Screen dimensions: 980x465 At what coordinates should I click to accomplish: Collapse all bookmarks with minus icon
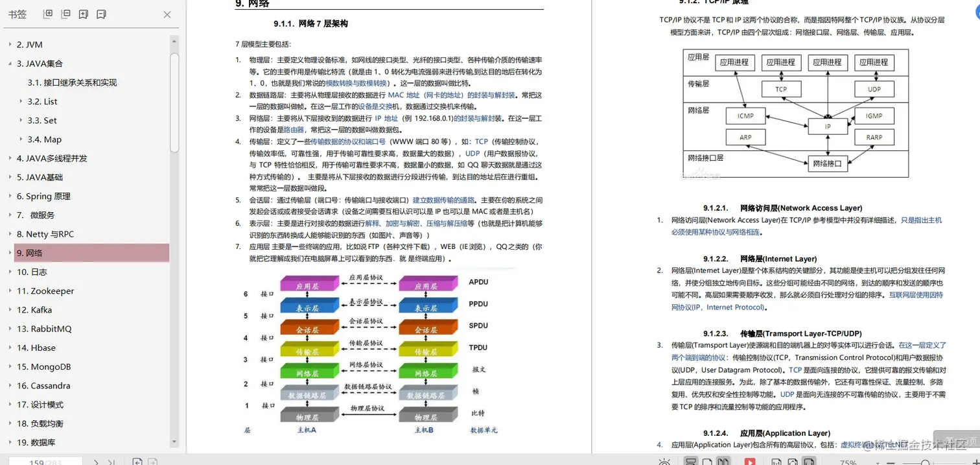pos(65,14)
